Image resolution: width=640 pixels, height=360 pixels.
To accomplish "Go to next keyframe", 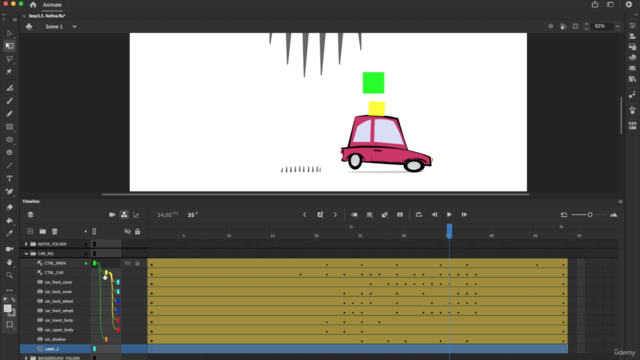I will (335, 215).
